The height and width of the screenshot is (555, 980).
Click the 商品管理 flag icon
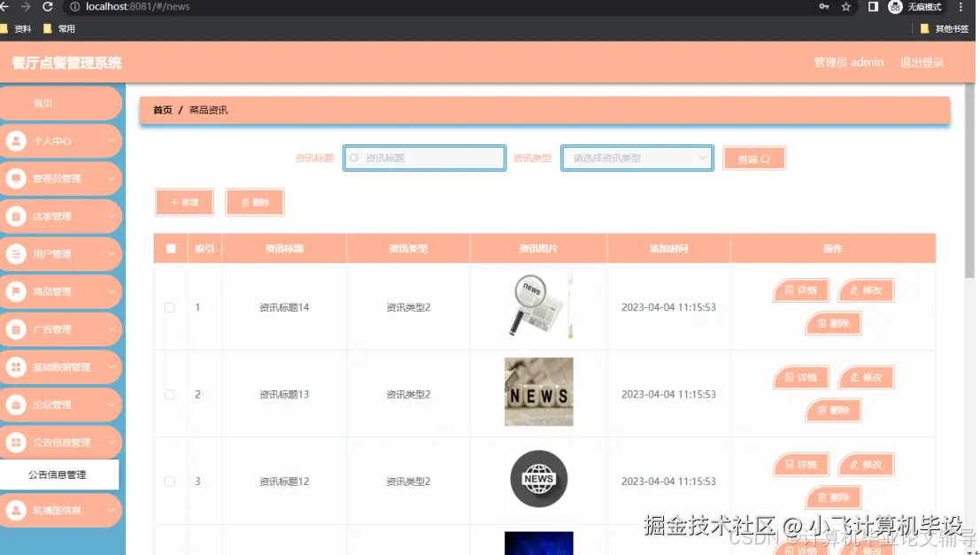[16, 291]
